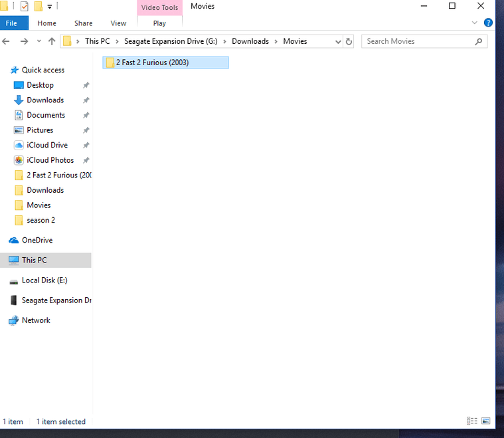
Task: Open Pictures in Quick access
Action: pyautogui.click(x=40, y=130)
